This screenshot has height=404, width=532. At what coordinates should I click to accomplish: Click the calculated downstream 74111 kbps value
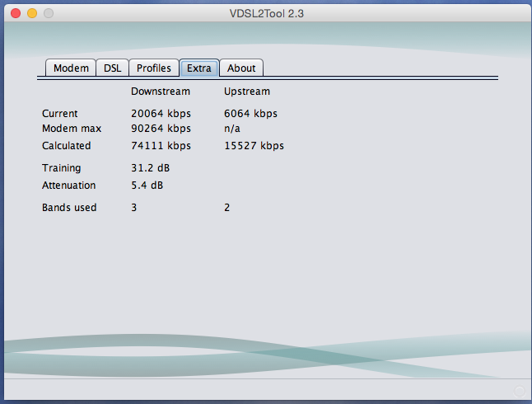tap(161, 146)
